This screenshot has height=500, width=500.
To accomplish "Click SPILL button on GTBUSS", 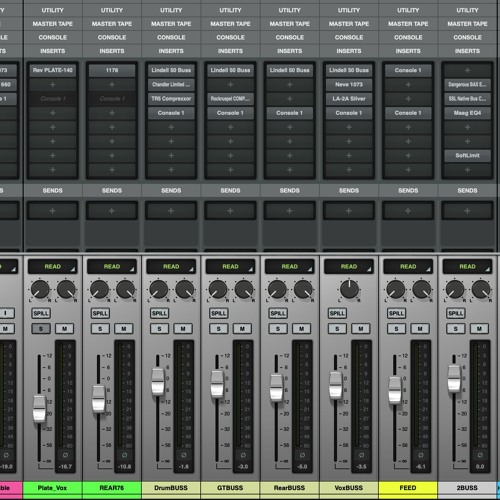I will click(x=219, y=313).
